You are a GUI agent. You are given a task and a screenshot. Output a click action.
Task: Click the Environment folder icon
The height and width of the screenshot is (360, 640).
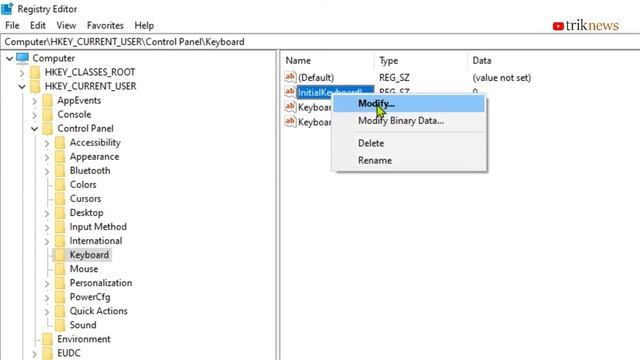pyautogui.click(x=48, y=339)
